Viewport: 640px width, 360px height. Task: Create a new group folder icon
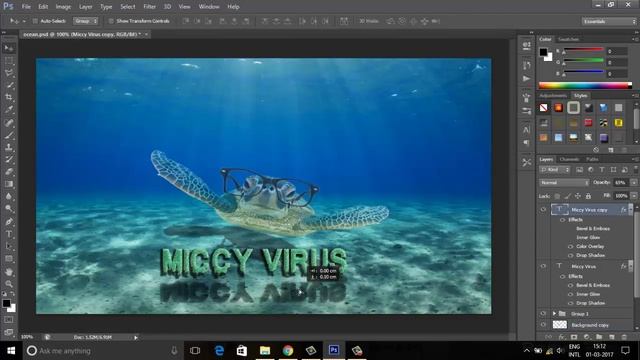tap(599, 337)
